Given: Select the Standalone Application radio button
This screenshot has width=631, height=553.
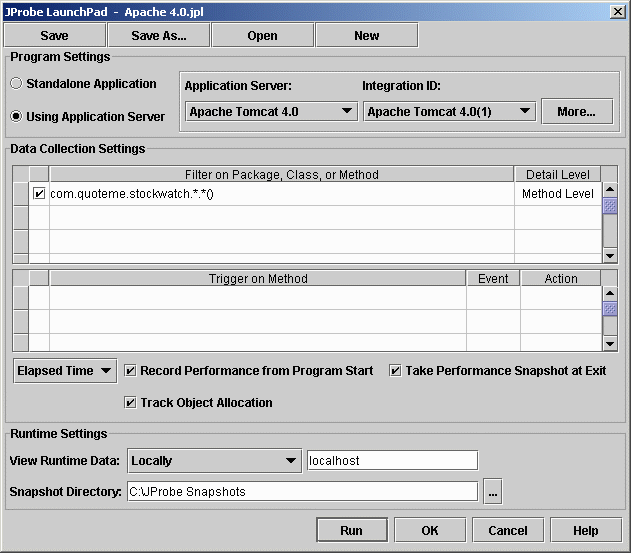Looking at the screenshot, I should 16,84.
